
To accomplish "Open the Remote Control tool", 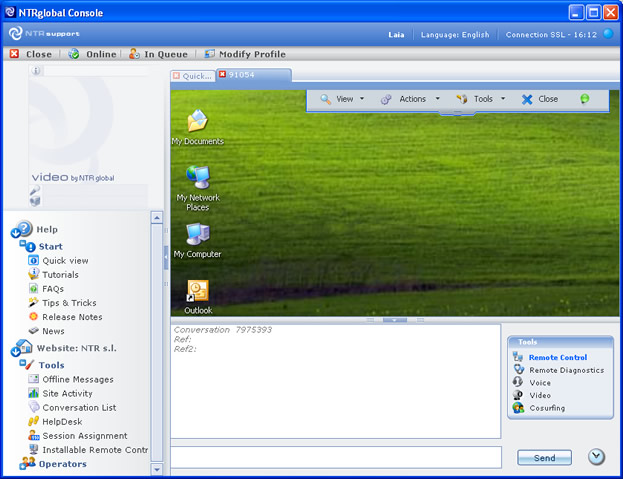I will pyautogui.click(x=557, y=357).
